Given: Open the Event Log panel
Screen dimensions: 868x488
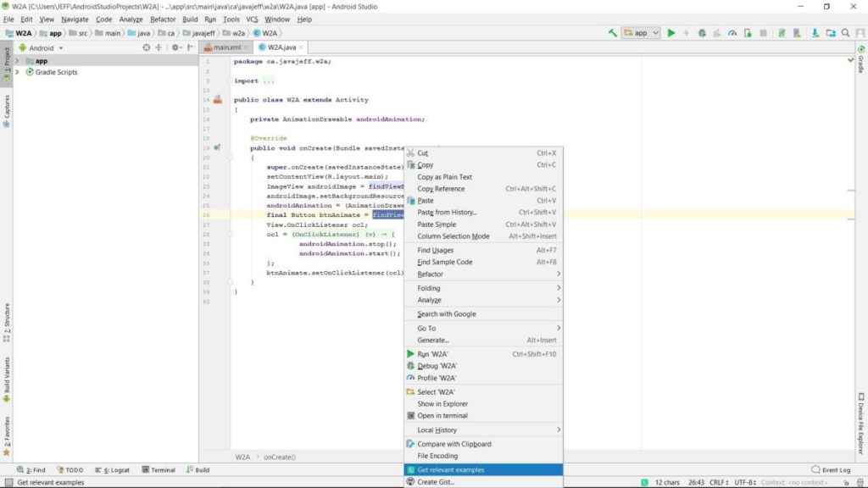Looking at the screenshot, I should (831, 469).
